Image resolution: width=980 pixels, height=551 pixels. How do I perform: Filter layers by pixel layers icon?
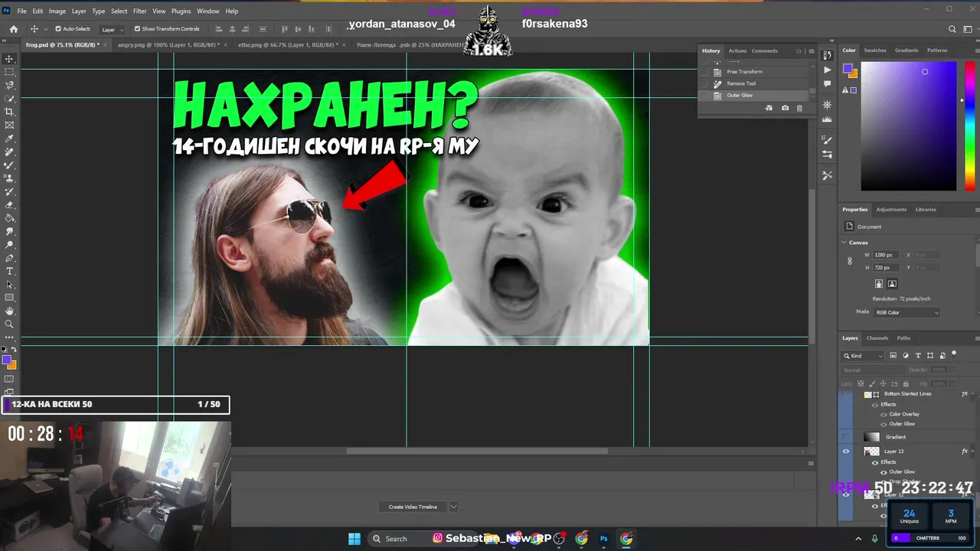click(x=893, y=356)
